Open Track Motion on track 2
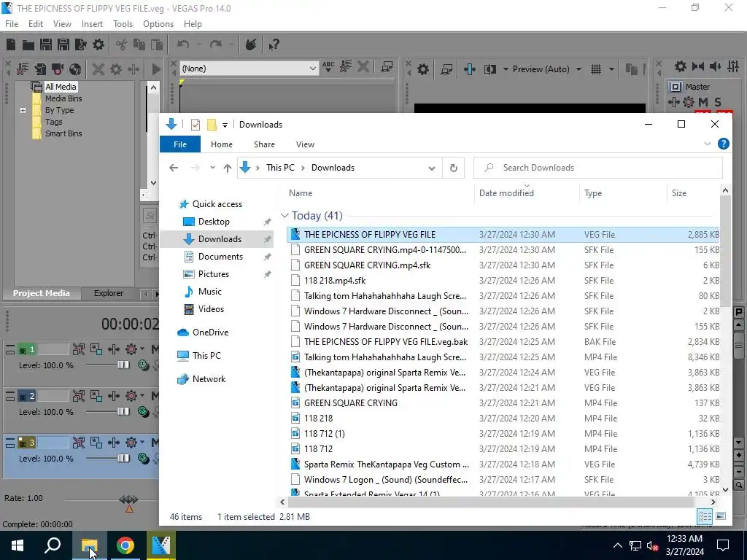 96,396
